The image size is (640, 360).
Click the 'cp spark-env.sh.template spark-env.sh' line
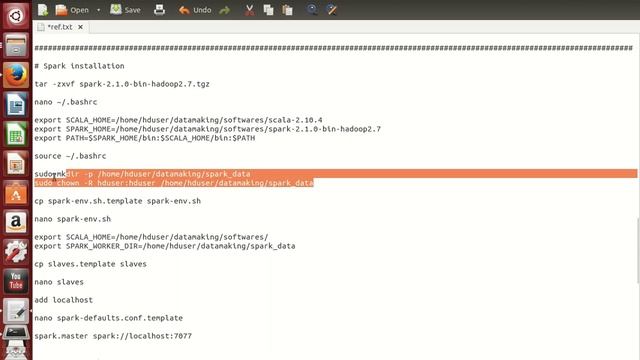click(x=118, y=201)
